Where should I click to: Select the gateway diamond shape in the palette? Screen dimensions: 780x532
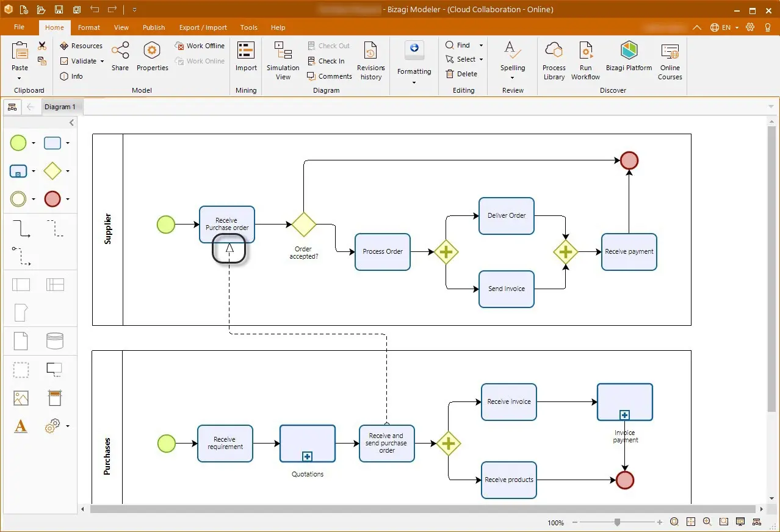(52, 171)
